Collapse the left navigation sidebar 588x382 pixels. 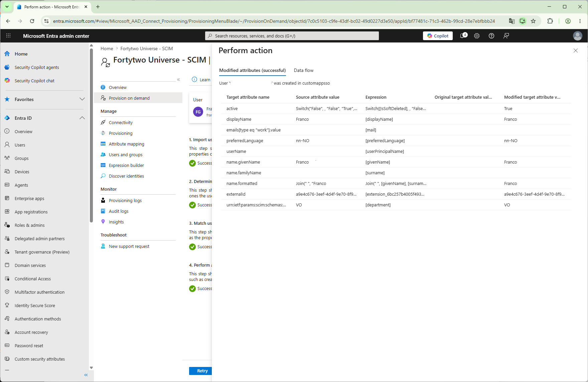click(x=86, y=375)
